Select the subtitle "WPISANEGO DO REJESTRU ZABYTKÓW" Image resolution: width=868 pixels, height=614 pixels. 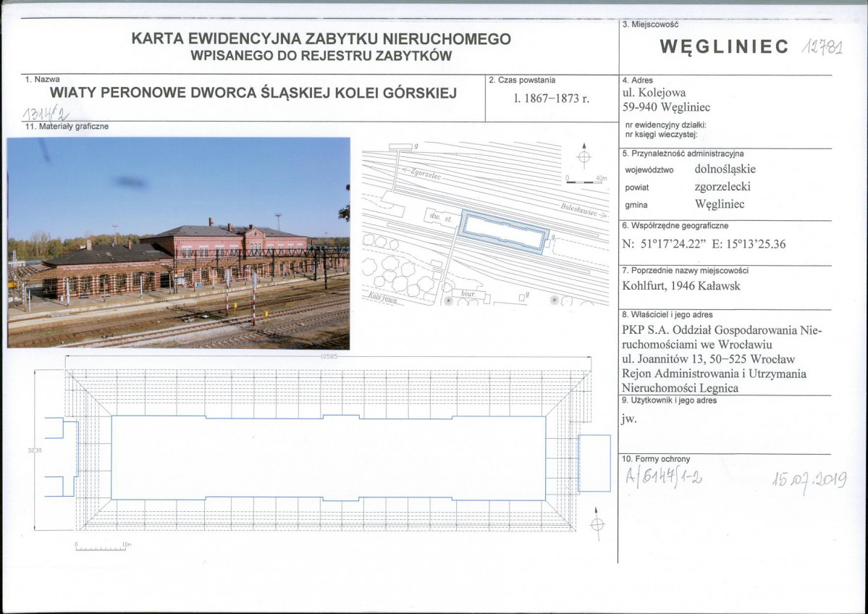tap(321, 56)
